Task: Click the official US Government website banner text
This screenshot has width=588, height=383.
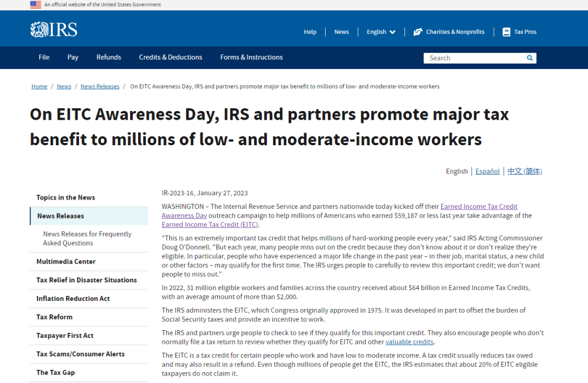Action: pos(102,4)
